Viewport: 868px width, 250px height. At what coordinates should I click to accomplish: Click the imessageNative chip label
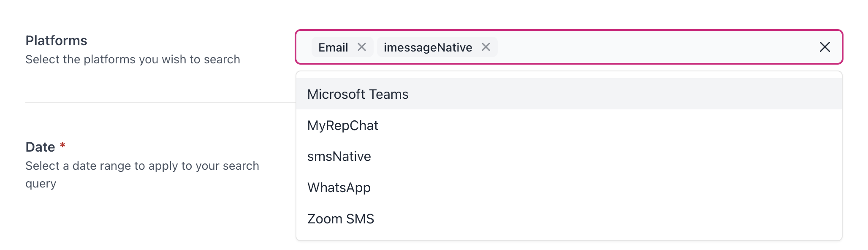[x=428, y=47]
